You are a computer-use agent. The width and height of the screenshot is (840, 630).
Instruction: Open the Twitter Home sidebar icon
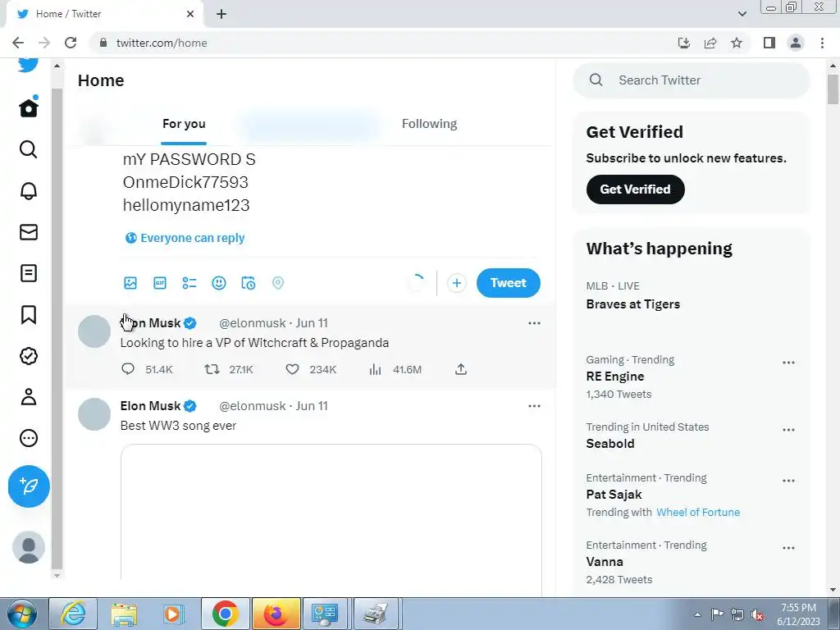coord(29,107)
